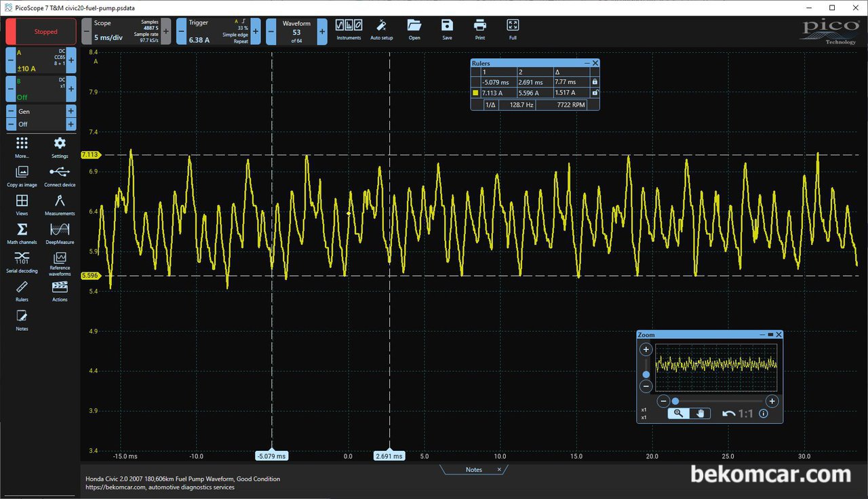Image resolution: width=868 pixels, height=499 pixels.
Task: Increase Trigger level with plus button
Action: point(256,31)
